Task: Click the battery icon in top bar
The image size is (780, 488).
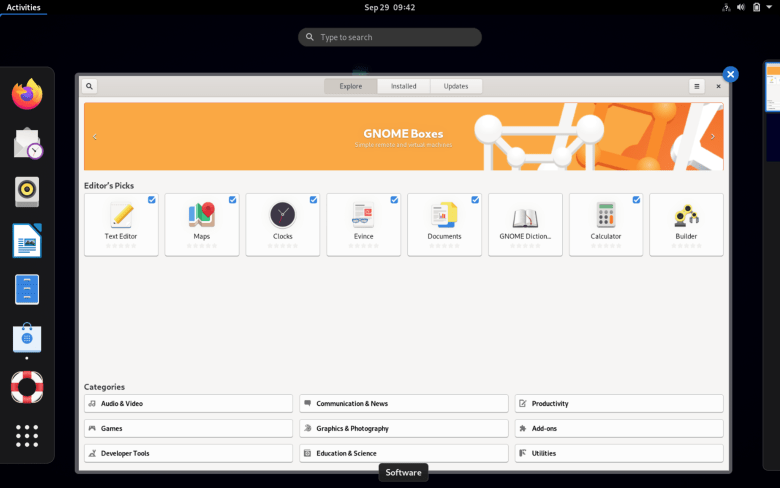Action: [x=756, y=7]
